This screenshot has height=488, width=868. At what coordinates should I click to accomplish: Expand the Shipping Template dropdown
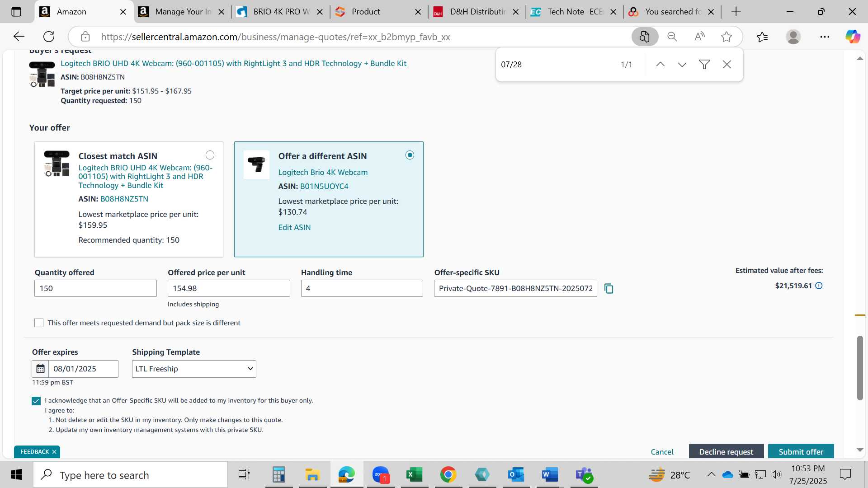click(194, 369)
